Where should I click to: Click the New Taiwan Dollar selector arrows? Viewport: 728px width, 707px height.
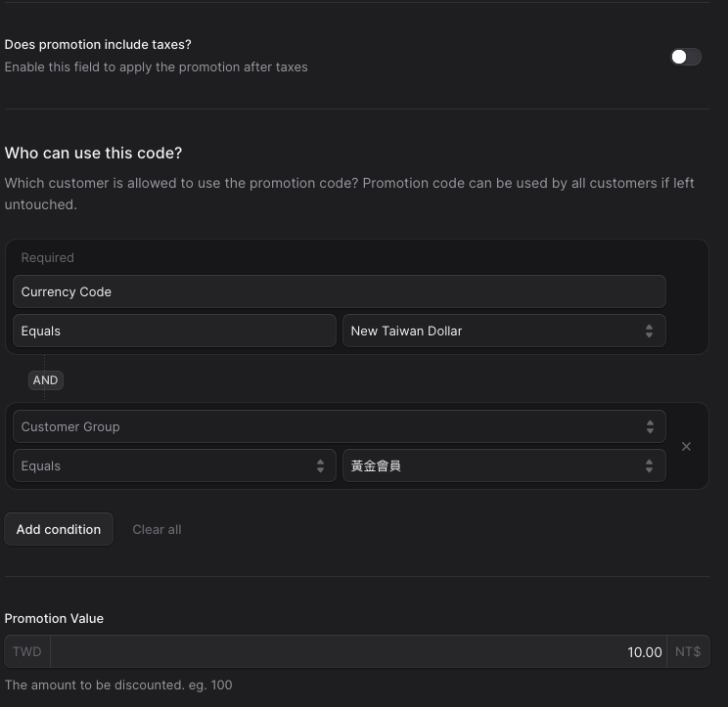pos(649,331)
